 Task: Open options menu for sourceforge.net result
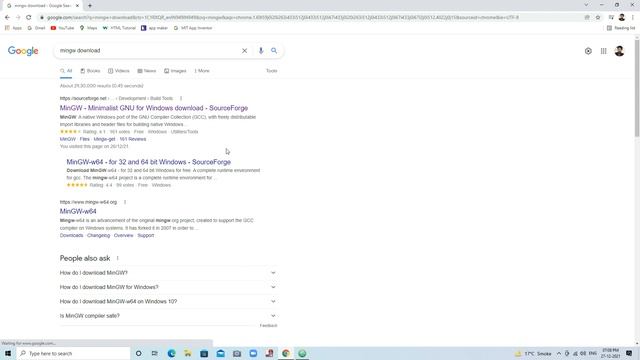pyautogui.click(x=181, y=98)
